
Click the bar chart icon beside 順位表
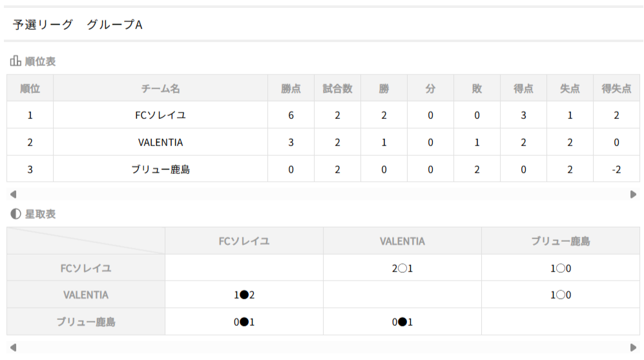[x=15, y=61]
